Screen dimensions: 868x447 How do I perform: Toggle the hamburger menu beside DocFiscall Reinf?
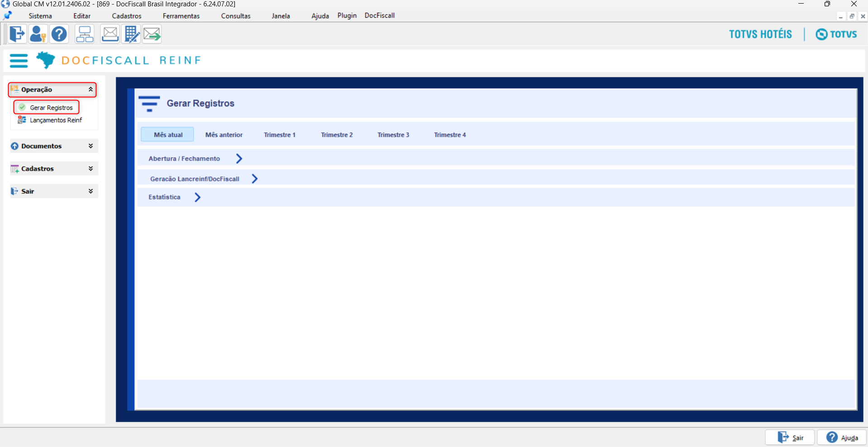click(19, 61)
